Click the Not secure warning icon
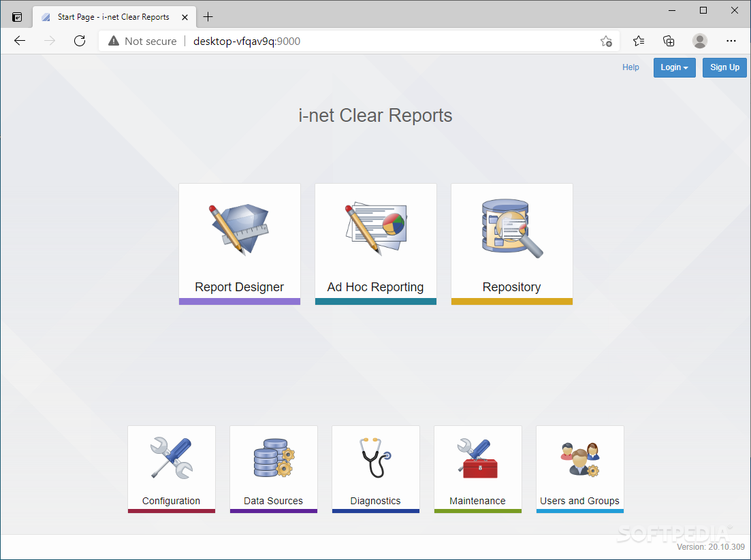 click(x=114, y=41)
